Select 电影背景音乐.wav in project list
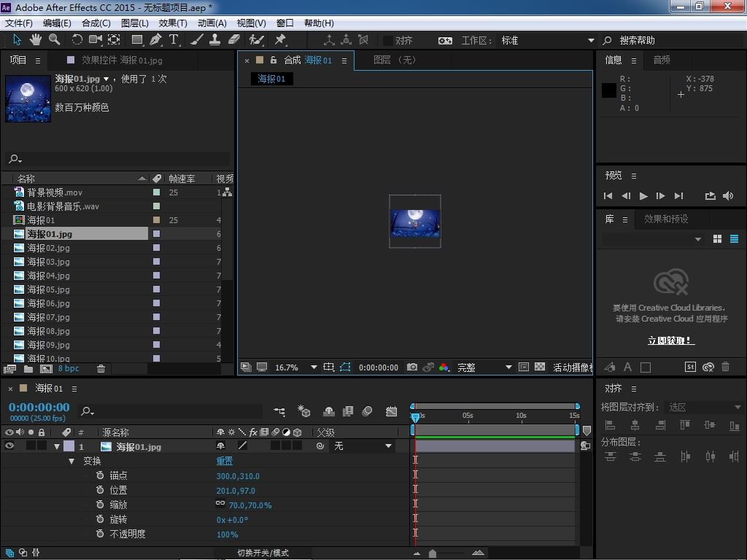This screenshot has height=560, width=747. pyautogui.click(x=63, y=206)
